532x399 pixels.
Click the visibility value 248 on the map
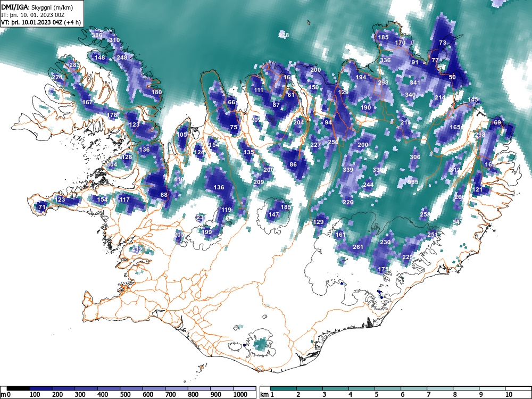tap(122, 57)
